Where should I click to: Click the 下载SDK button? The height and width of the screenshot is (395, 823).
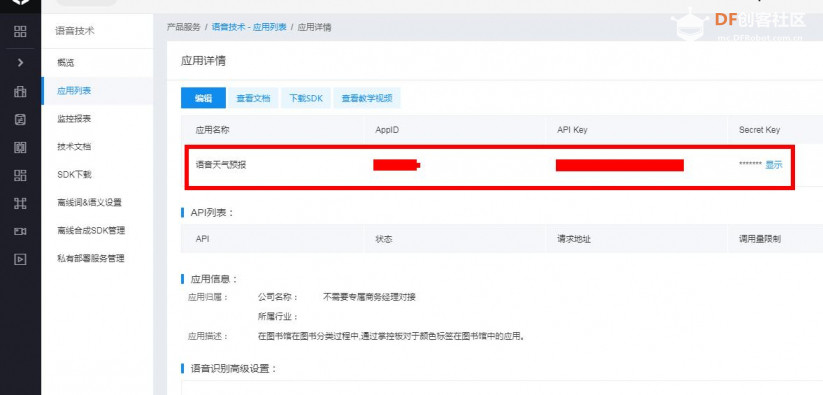[306, 98]
